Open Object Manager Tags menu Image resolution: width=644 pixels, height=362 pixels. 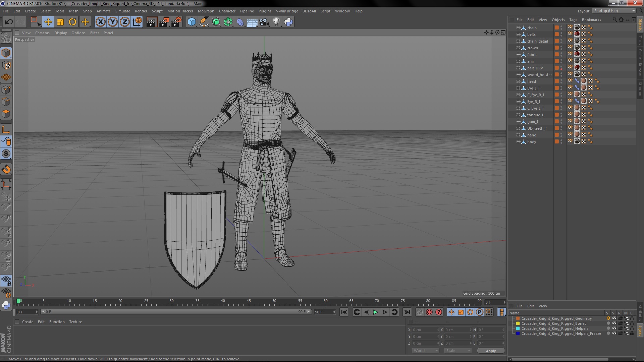pyautogui.click(x=573, y=20)
